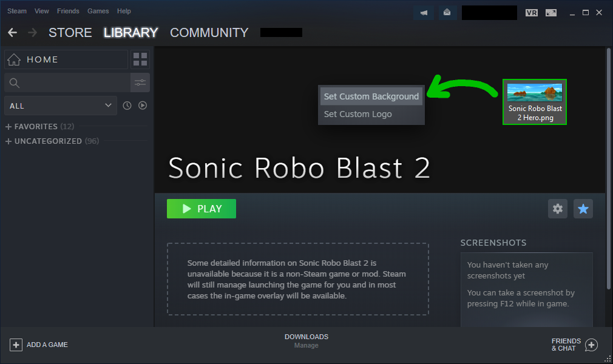
Task: Go to the Community tab
Action: tap(209, 32)
